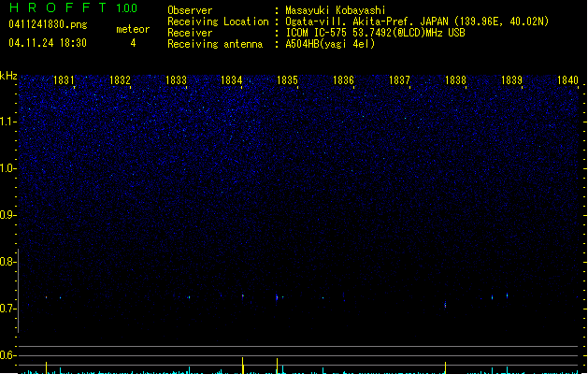Click the 1837 time marker
The height and width of the screenshot is (374, 588).
point(399,79)
